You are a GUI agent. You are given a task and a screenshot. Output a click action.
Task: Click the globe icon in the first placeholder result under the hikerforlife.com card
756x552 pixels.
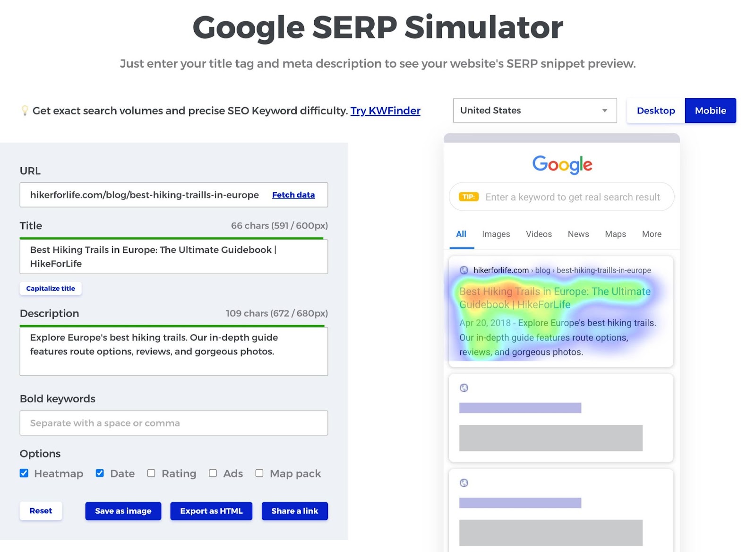pos(464,388)
